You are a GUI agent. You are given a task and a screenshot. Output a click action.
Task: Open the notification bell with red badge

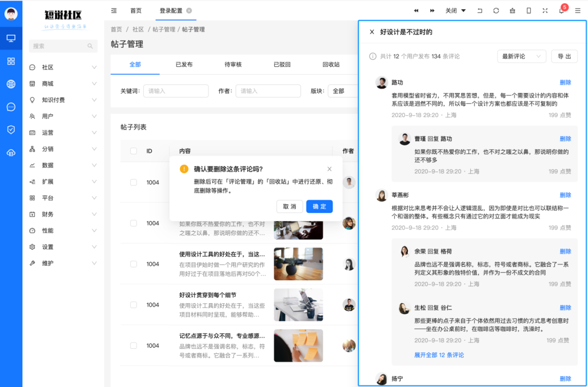click(x=561, y=10)
